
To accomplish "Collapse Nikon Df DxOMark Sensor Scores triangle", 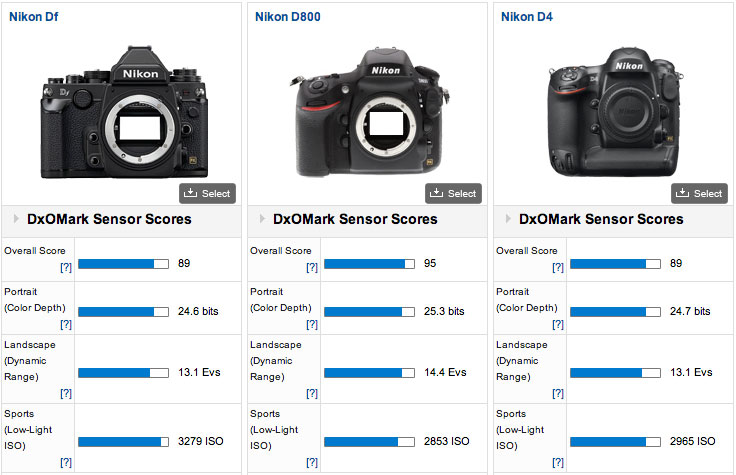I will tap(16, 219).
